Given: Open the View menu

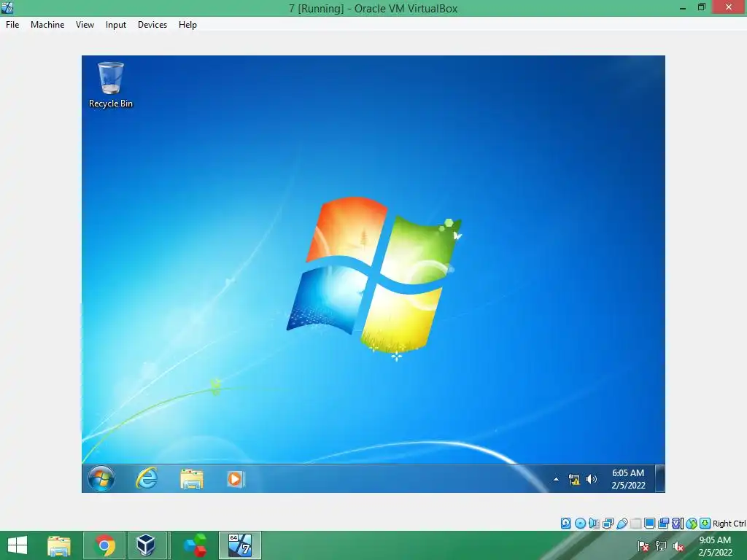Looking at the screenshot, I should click(85, 25).
